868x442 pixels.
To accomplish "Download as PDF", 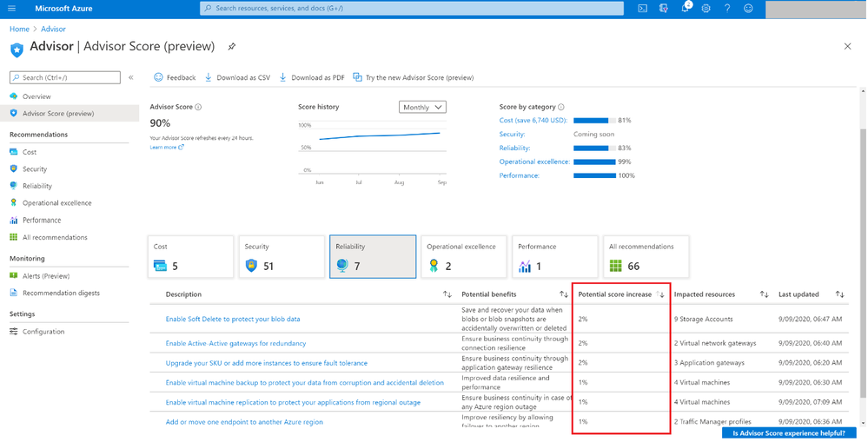I will coord(312,77).
